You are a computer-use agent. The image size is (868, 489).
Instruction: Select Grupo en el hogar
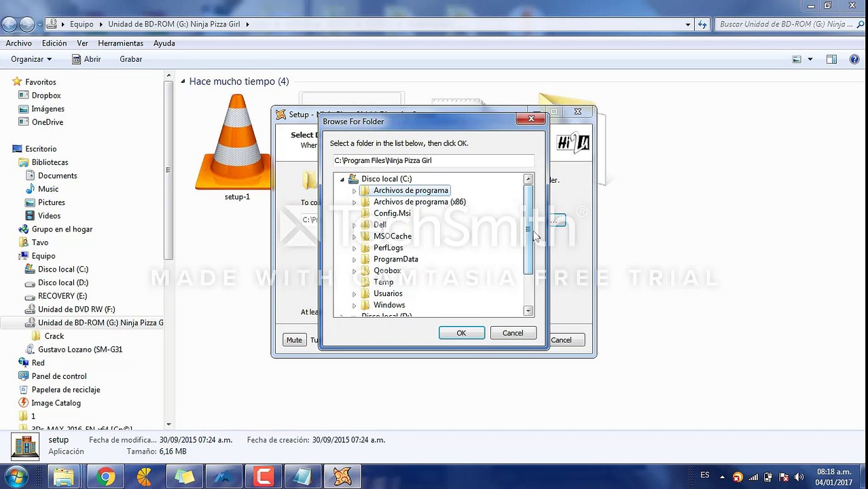[62, 230]
